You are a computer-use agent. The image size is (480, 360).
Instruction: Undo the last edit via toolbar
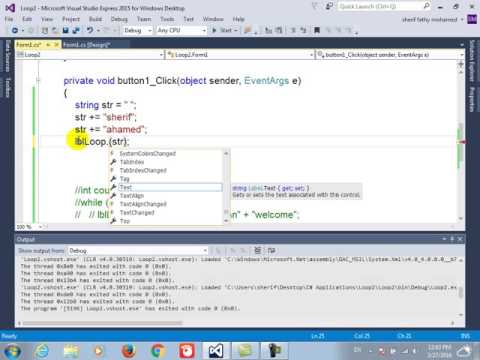click(x=90, y=30)
